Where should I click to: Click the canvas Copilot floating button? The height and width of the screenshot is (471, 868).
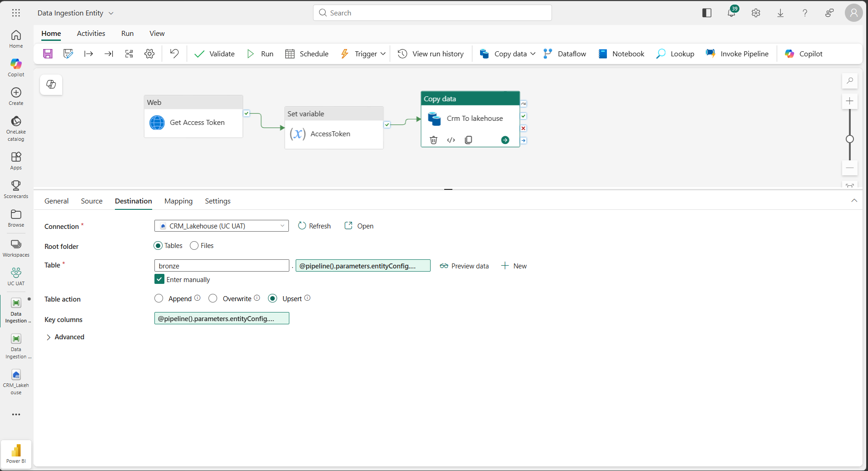click(x=51, y=84)
